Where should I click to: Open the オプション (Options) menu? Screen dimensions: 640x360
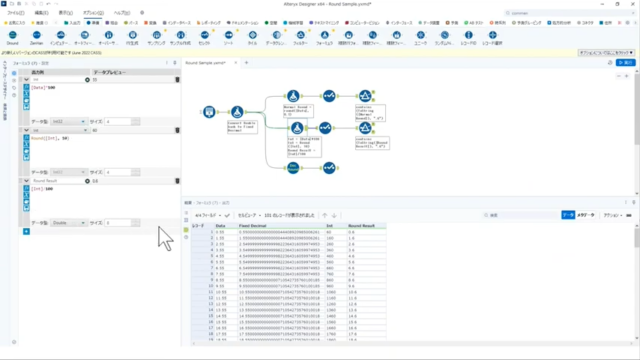click(x=93, y=13)
